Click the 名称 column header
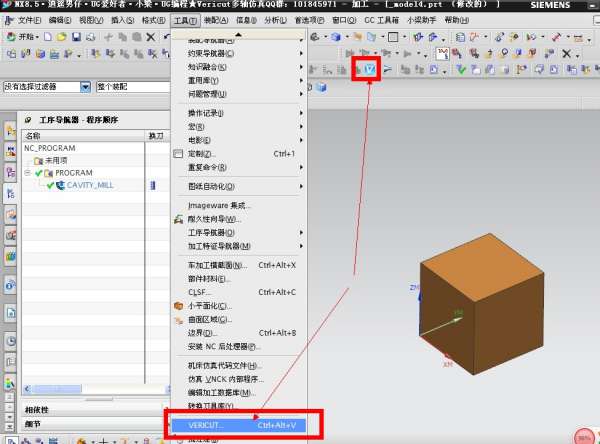 click(34, 135)
